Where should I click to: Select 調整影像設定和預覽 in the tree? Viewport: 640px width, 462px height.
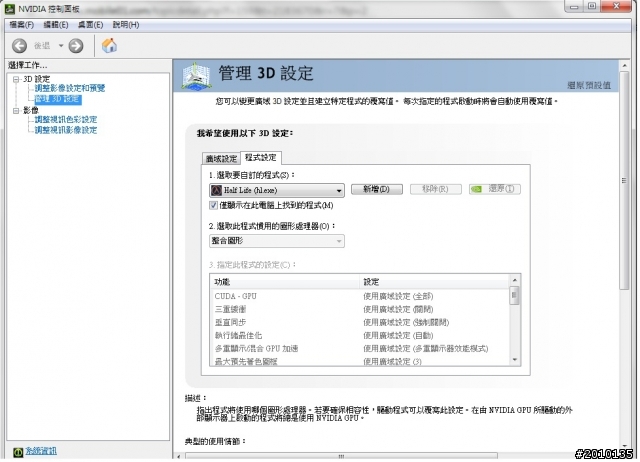point(70,88)
